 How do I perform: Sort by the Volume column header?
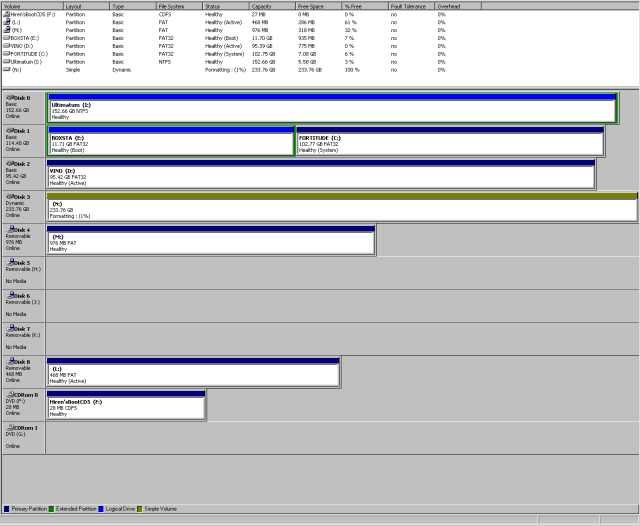point(32,6)
